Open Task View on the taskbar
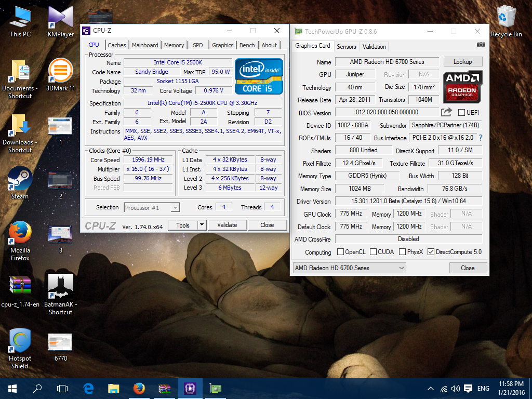This screenshot has width=532, height=399. click(62, 389)
